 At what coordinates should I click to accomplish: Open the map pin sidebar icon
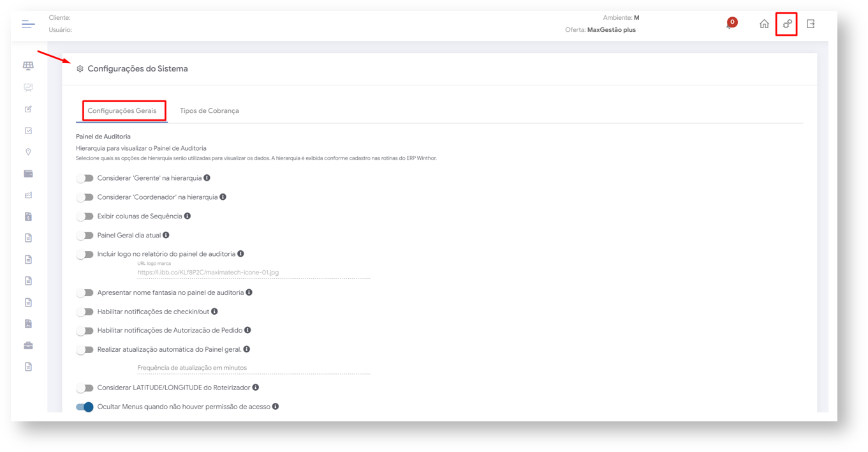pyautogui.click(x=28, y=152)
